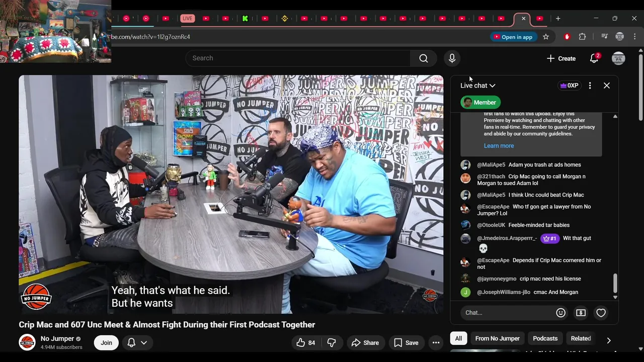Switch to the LIVE badge tab
The width and height of the screenshot is (644, 362).
tap(187, 19)
